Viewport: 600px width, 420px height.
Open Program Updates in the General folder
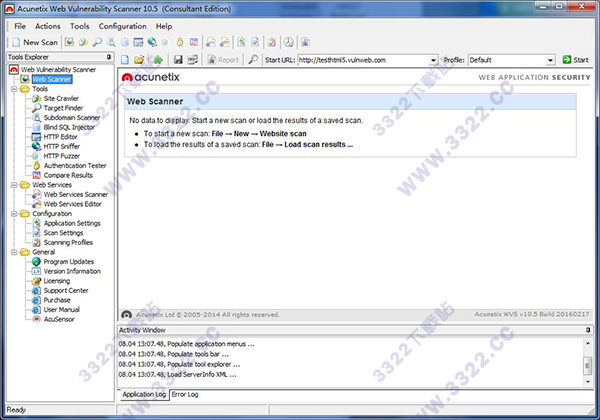tap(68, 262)
